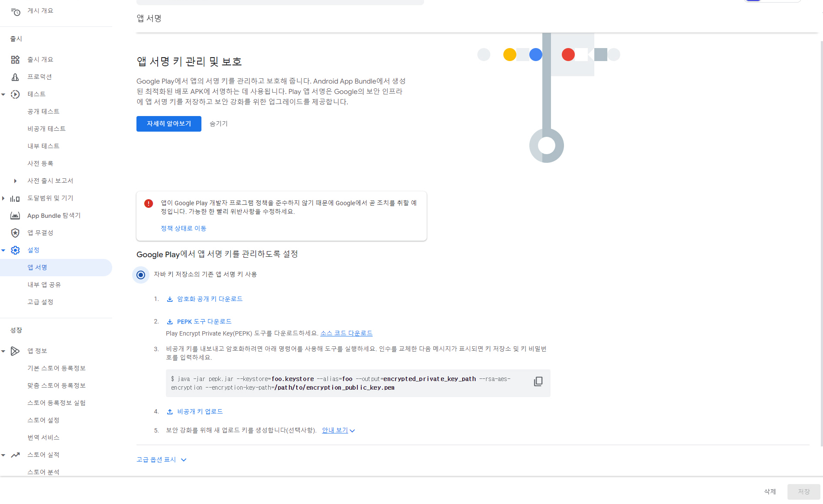
Task: Click the 게시 개요 clock icon
Action: point(16,12)
